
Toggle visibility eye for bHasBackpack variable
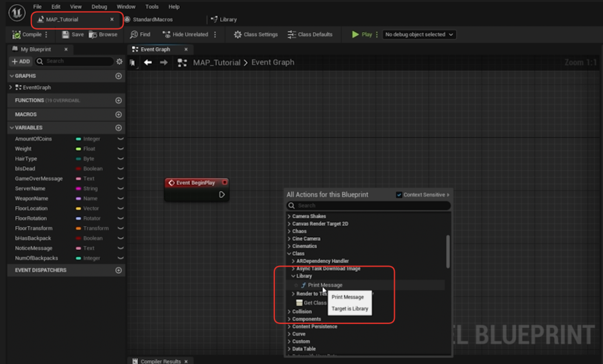120,238
